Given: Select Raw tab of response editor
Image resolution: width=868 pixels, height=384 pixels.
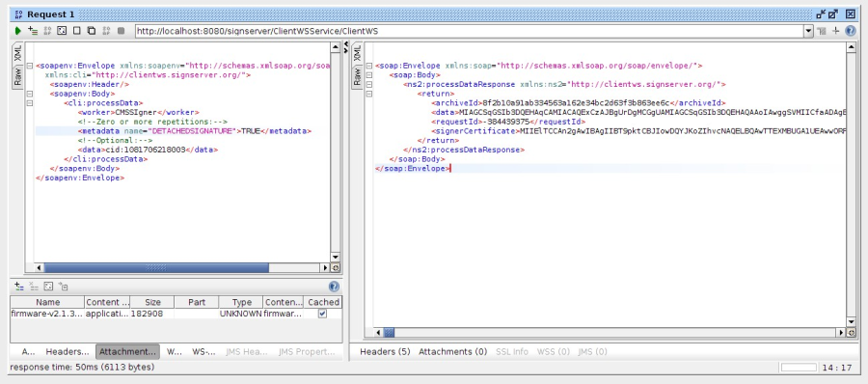Looking at the screenshot, I should (357, 77).
